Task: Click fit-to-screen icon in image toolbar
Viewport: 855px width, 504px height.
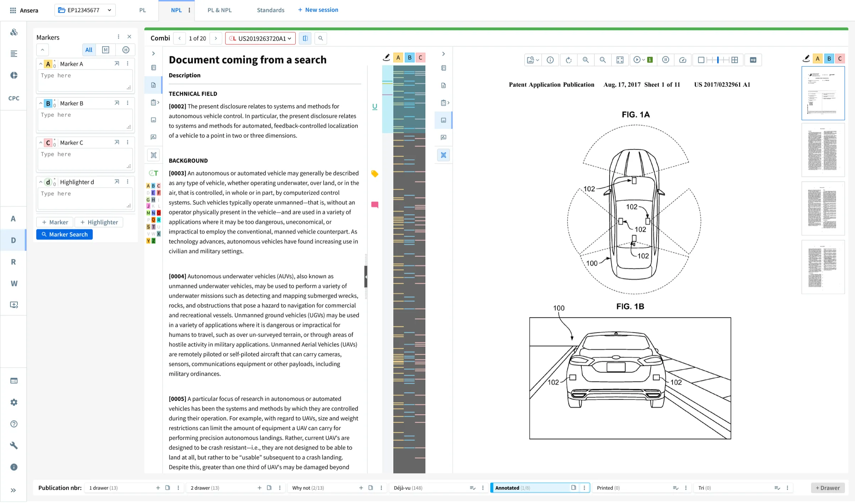Action: [x=620, y=60]
